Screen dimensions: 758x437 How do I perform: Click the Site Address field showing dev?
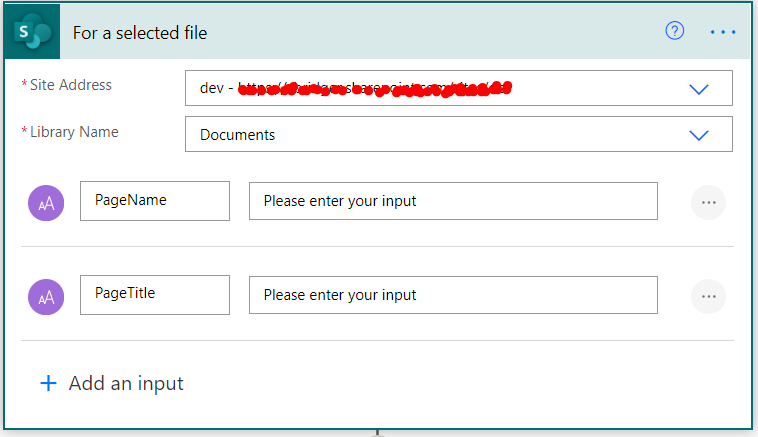[459, 88]
